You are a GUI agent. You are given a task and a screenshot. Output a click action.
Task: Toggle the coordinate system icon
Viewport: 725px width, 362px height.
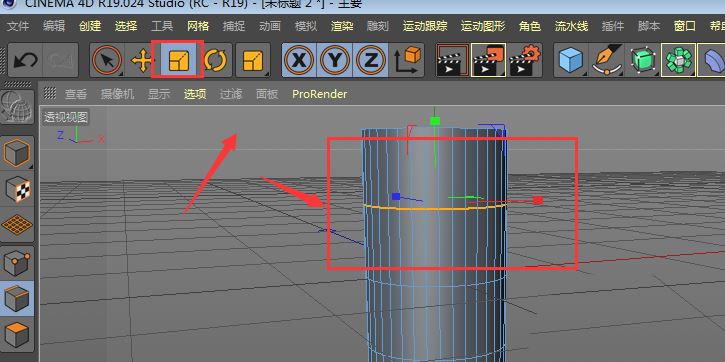click(x=407, y=61)
